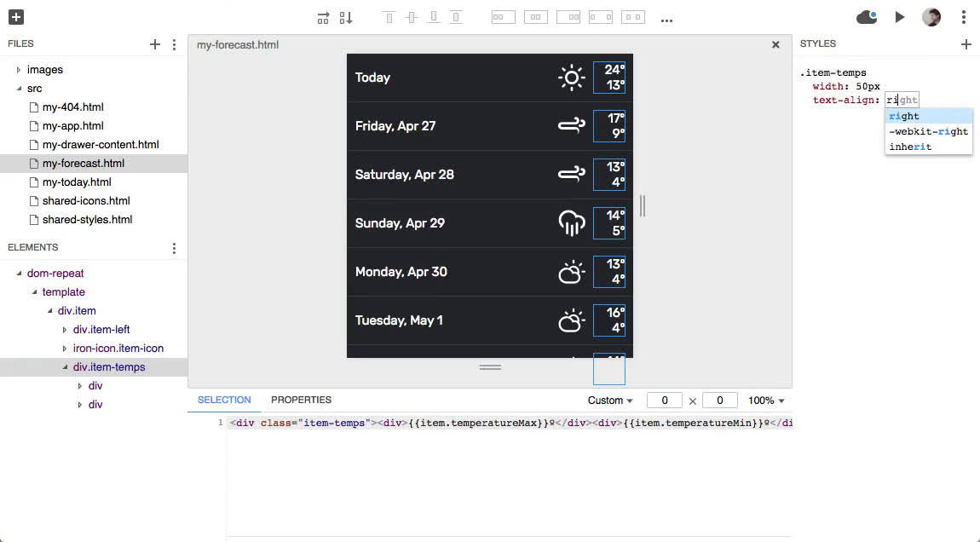Open the Custom device size dropdown
Viewport: 980px width, 542px height.
(610, 401)
